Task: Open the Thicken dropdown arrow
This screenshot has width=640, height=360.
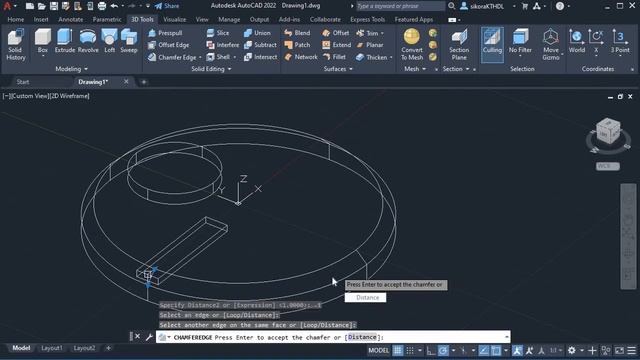Action: 391,58
